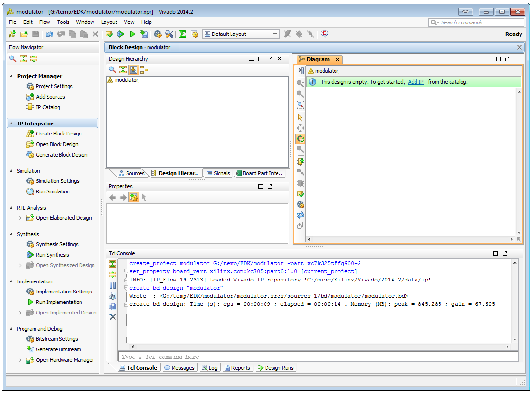532x393 pixels.
Task: Click in the Tcl command input field
Action: (x=318, y=357)
